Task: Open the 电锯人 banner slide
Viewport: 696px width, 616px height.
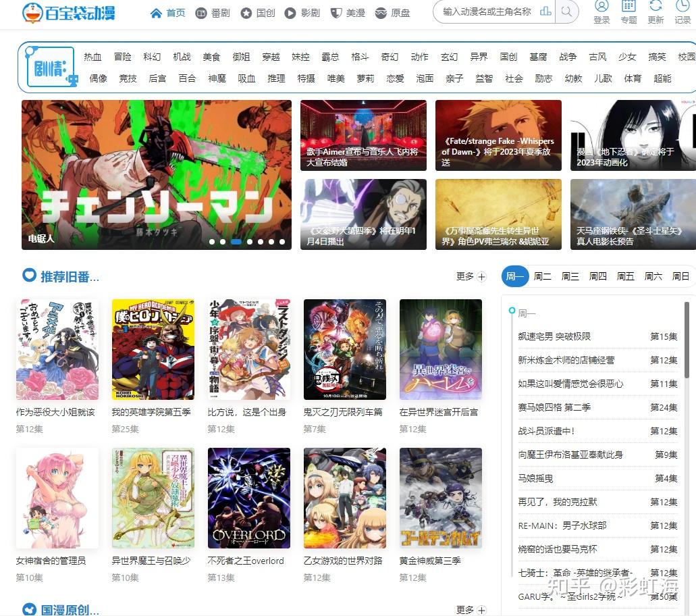Action: tap(156, 174)
